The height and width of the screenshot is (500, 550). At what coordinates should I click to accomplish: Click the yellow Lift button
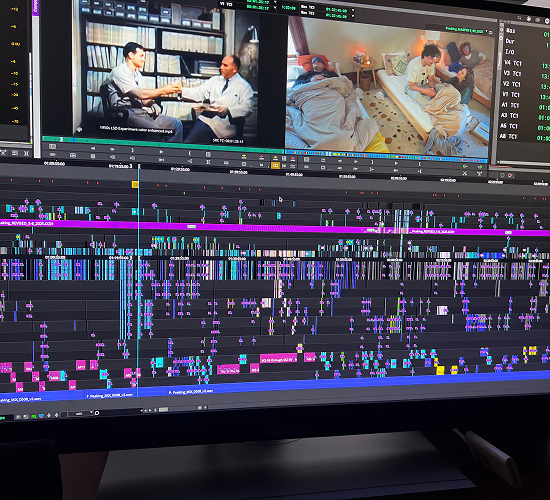(x=276, y=158)
